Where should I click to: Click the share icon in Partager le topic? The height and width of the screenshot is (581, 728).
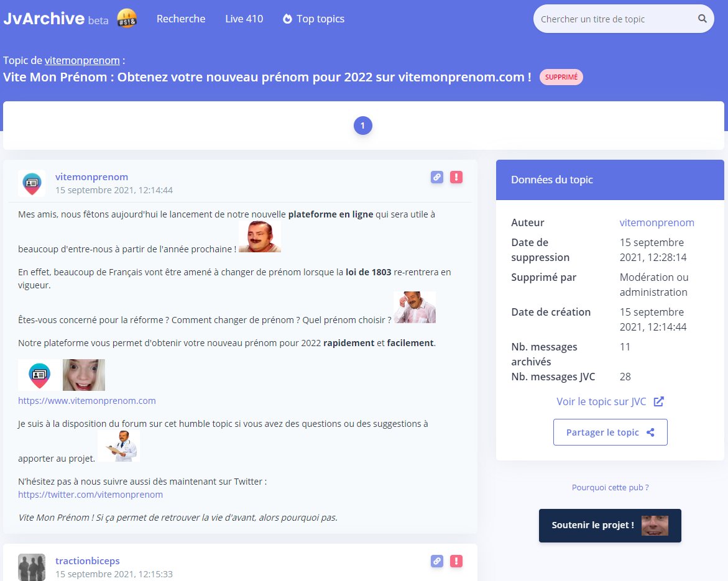tap(650, 432)
